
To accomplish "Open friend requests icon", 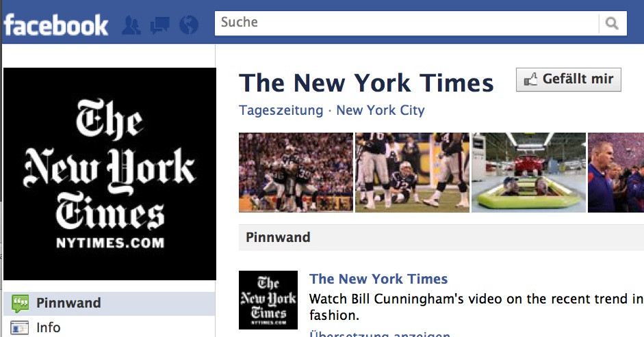I will [x=131, y=25].
